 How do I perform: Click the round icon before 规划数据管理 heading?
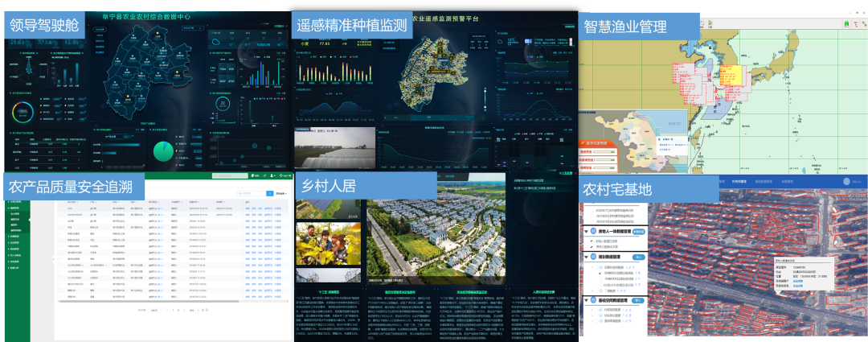point(593,258)
